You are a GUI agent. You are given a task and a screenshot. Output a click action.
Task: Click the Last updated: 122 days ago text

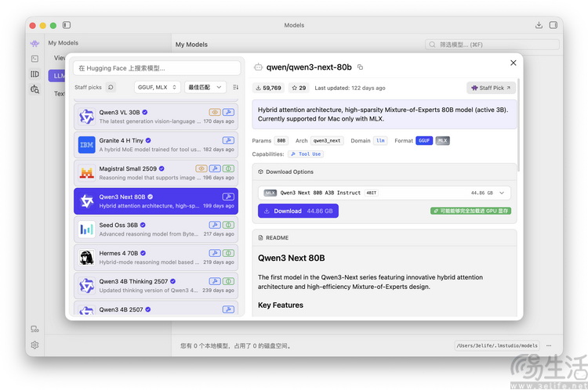pos(350,88)
